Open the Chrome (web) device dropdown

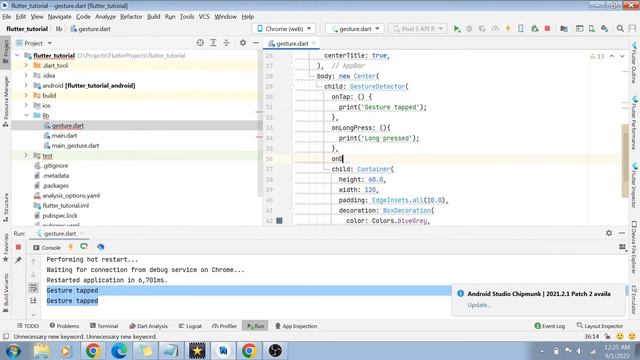284,29
